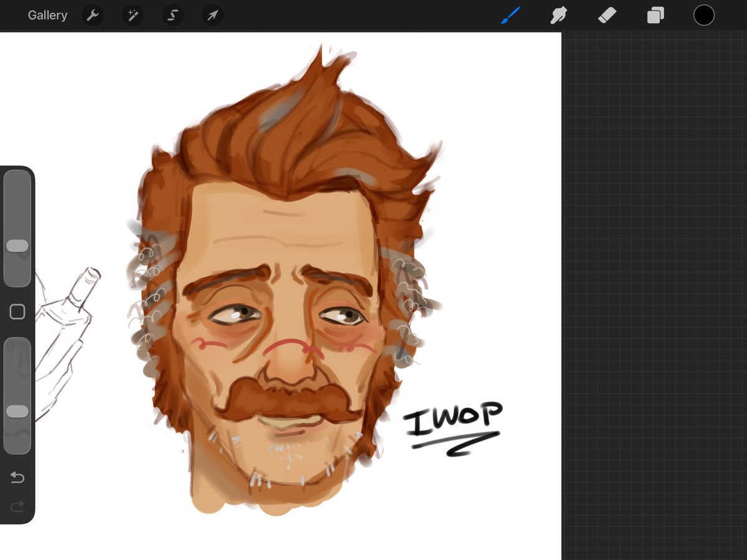Tap the square modify button on the sidebar
This screenshot has height=560, width=747.
pos(17,312)
